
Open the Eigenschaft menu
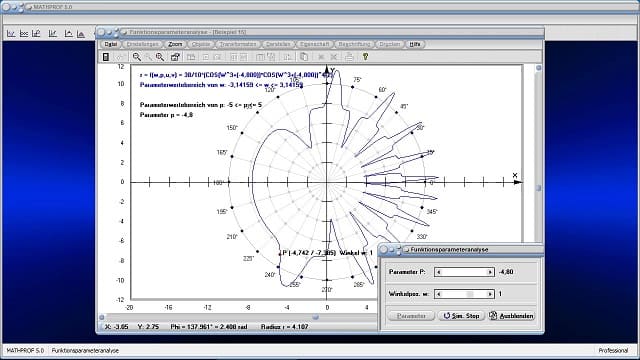click(314, 44)
